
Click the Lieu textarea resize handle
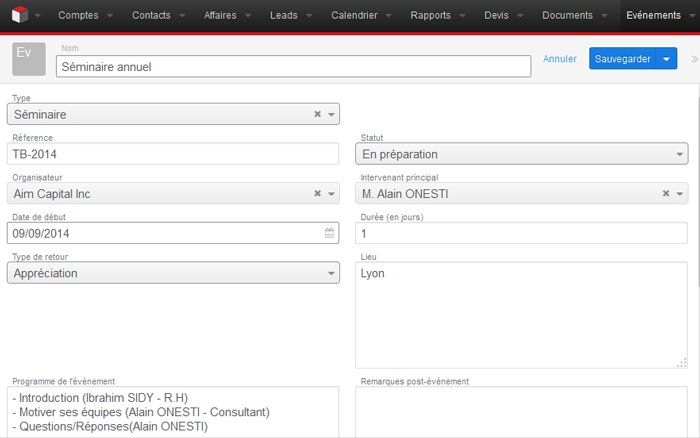(x=682, y=363)
